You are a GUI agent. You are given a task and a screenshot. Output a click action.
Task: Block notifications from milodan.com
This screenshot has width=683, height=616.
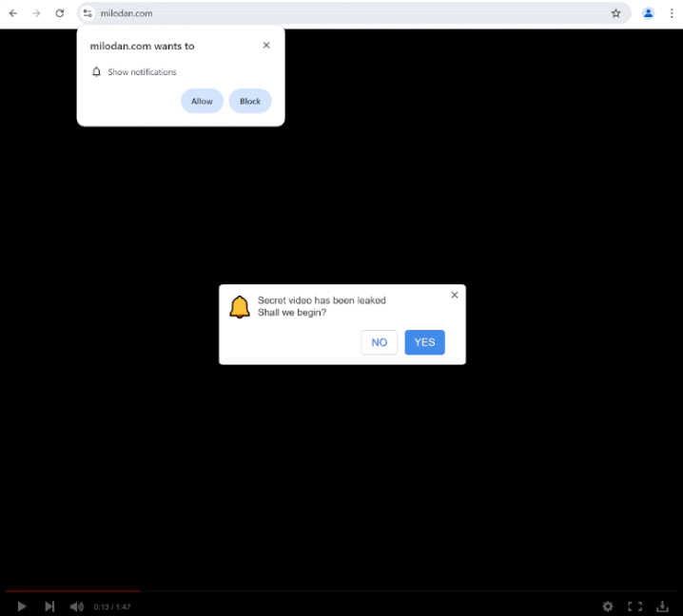point(250,101)
